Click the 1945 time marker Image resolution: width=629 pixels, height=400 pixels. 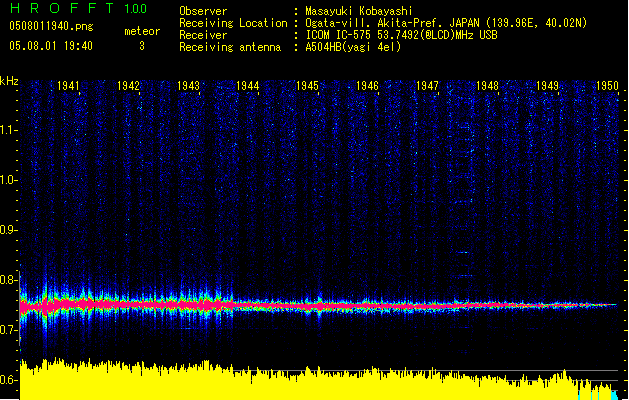pyautogui.click(x=307, y=86)
